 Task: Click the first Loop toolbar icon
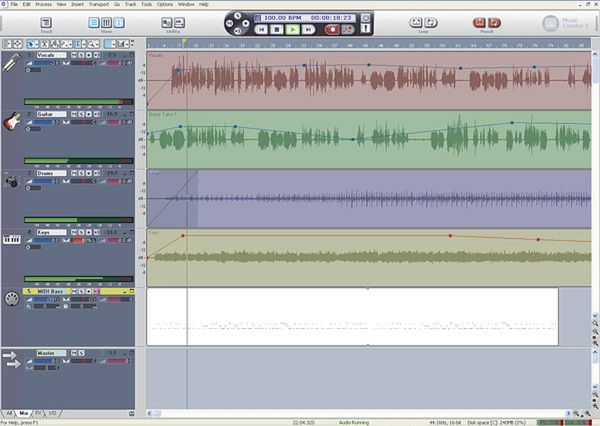416,23
